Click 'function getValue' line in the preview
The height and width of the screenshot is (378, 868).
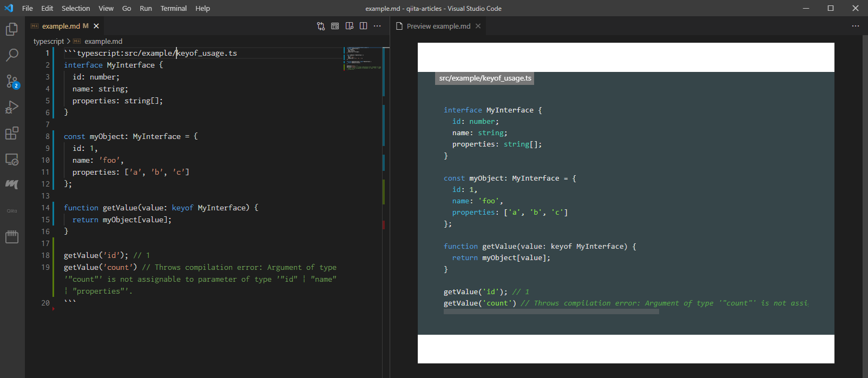click(x=540, y=246)
